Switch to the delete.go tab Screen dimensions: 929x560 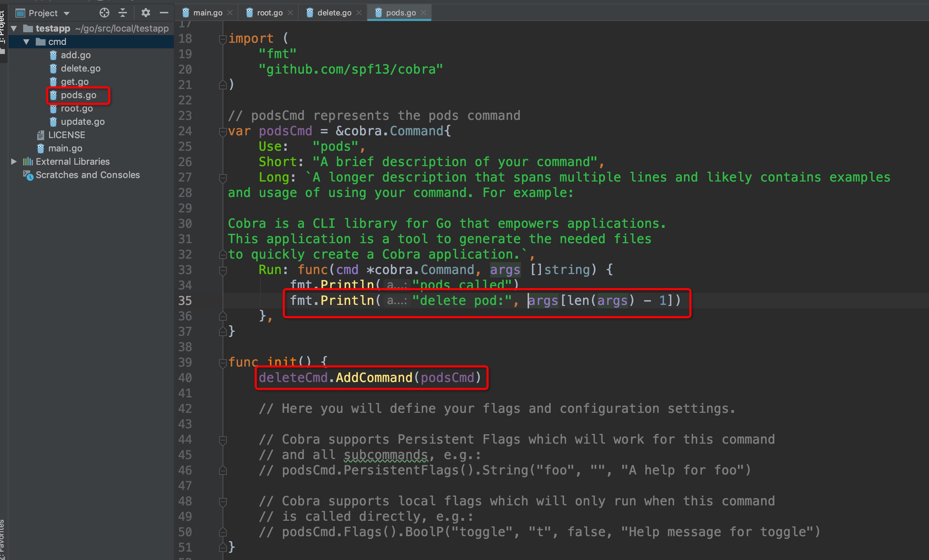tap(334, 13)
